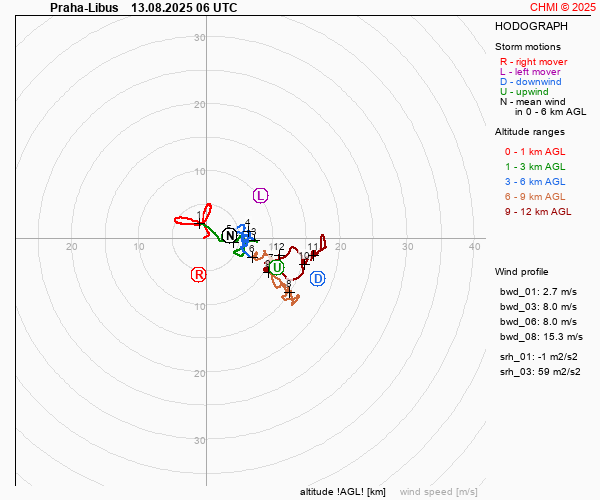Select the 3 - 6 km AGL legend entry
Viewport: 600px width, 500px height.
pos(535,182)
